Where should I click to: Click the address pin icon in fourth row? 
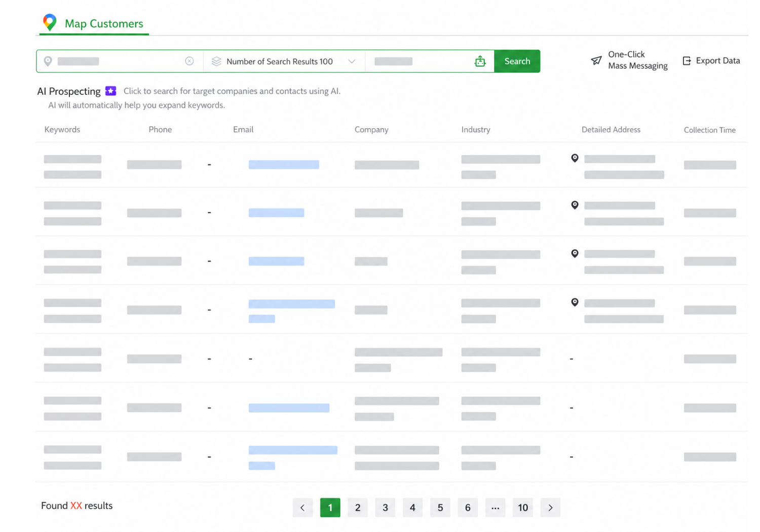(575, 302)
